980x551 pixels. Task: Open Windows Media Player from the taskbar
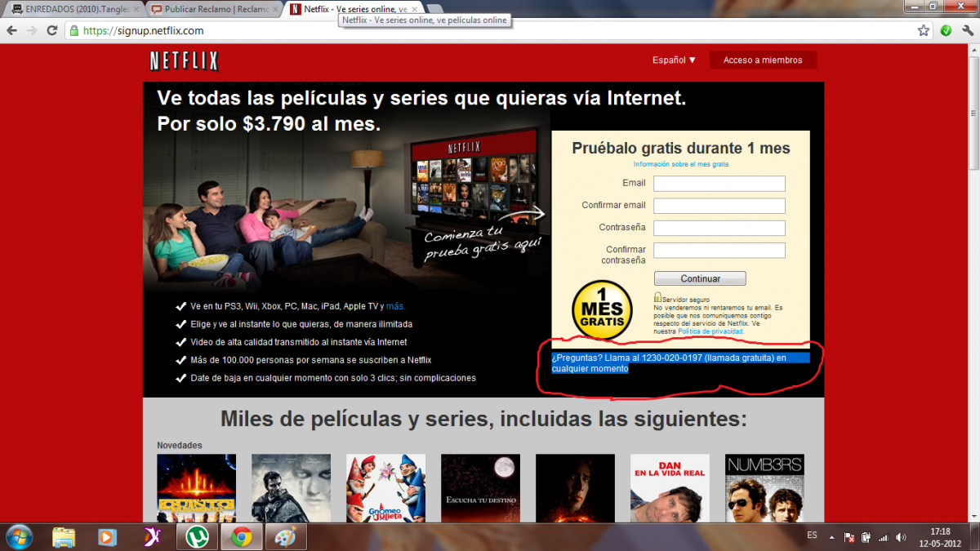coord(107,536)
